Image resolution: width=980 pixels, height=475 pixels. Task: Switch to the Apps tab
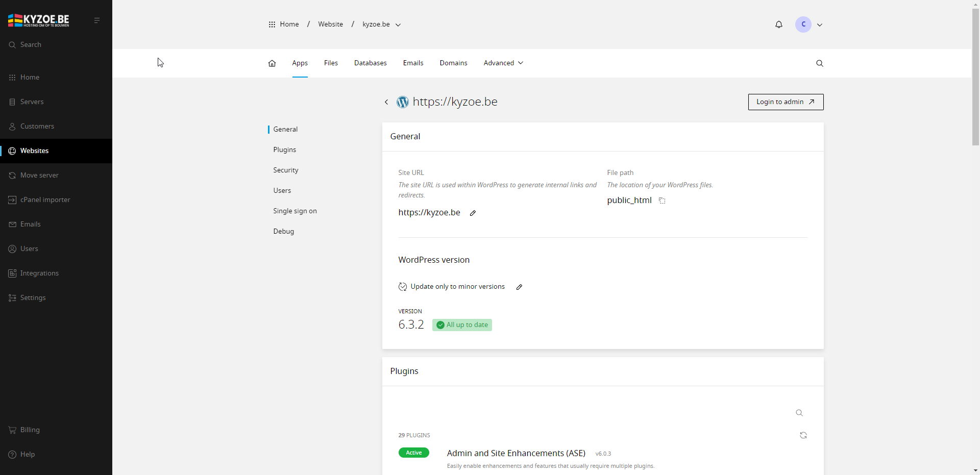(300, 63)
